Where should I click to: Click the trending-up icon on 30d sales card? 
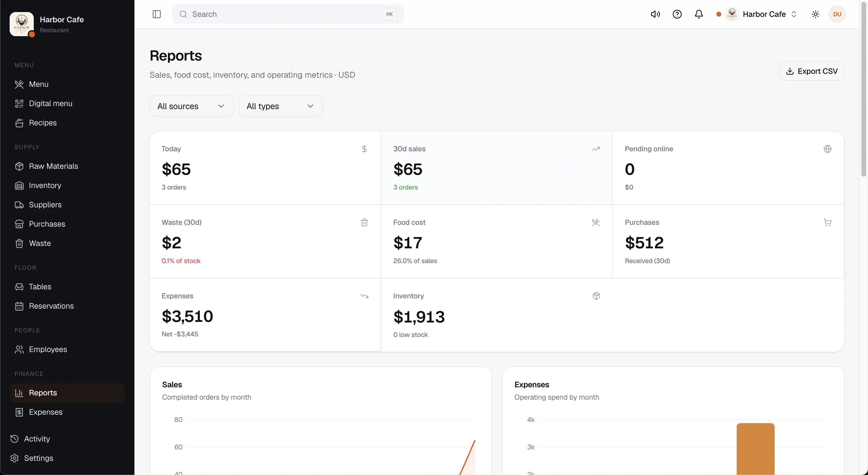(596, 149)
